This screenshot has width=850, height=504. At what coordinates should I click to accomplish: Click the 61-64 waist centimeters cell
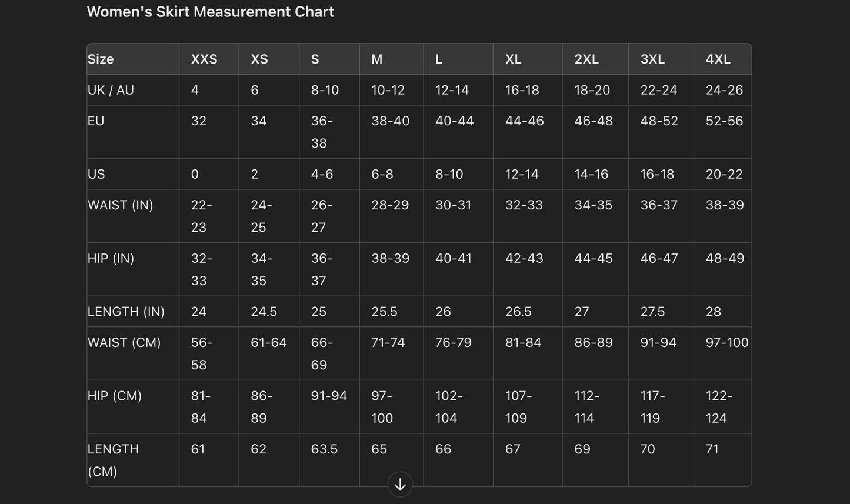[268, 343]
